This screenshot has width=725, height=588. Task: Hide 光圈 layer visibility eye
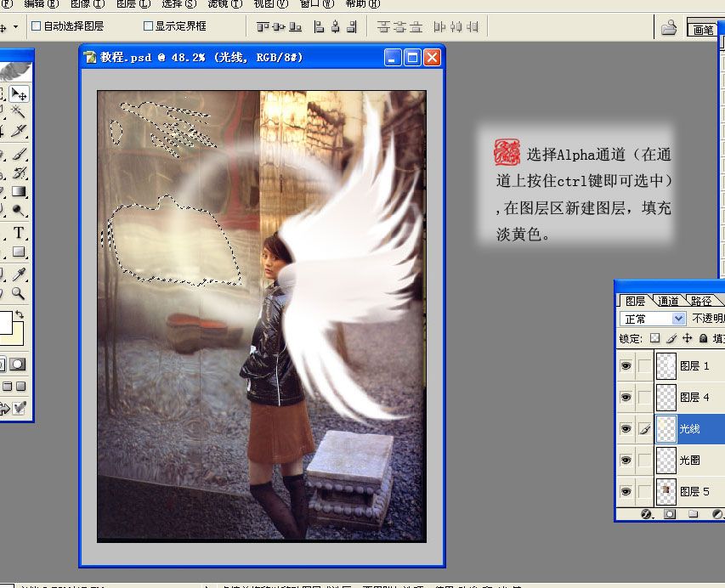point(626,461)
